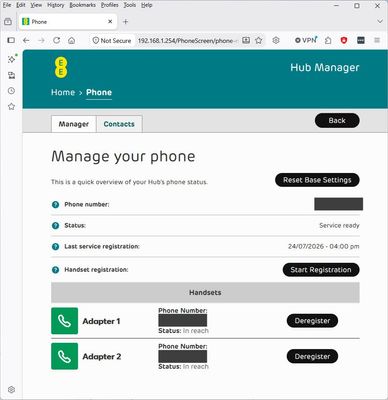Click help icon beside Last service registration

point(55,247)
